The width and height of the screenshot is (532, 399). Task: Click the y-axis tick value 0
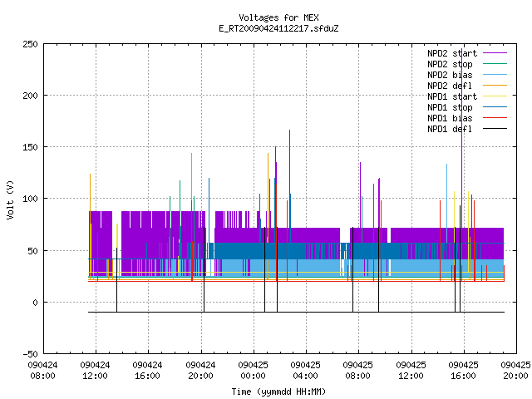click(35, 303)
